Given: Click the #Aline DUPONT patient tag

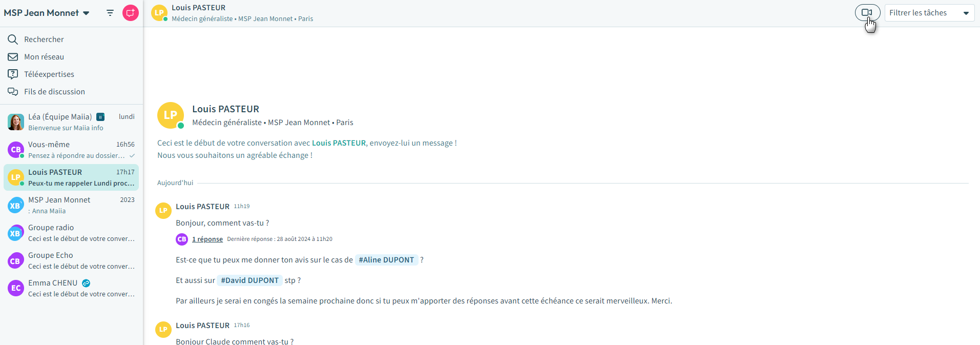Looking at the screenshot, I should pyautogui.click(x=386, y=260).
